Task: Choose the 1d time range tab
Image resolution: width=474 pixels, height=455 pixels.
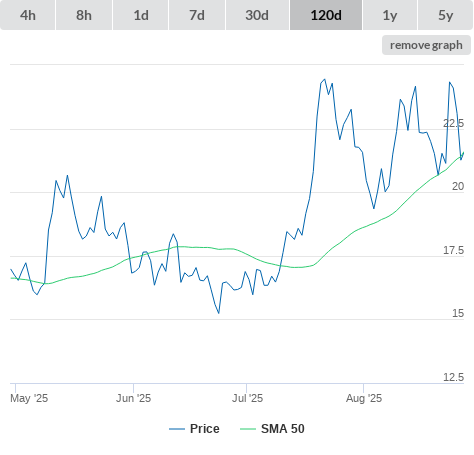Action: pos(141,15)
